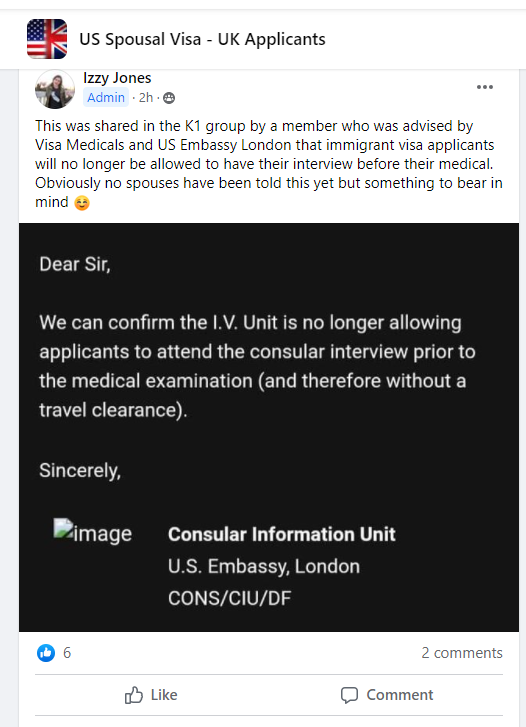The image size is (526, 727).
Task: Open Izzy Jones author name link
Action: [x=117, y=78]
